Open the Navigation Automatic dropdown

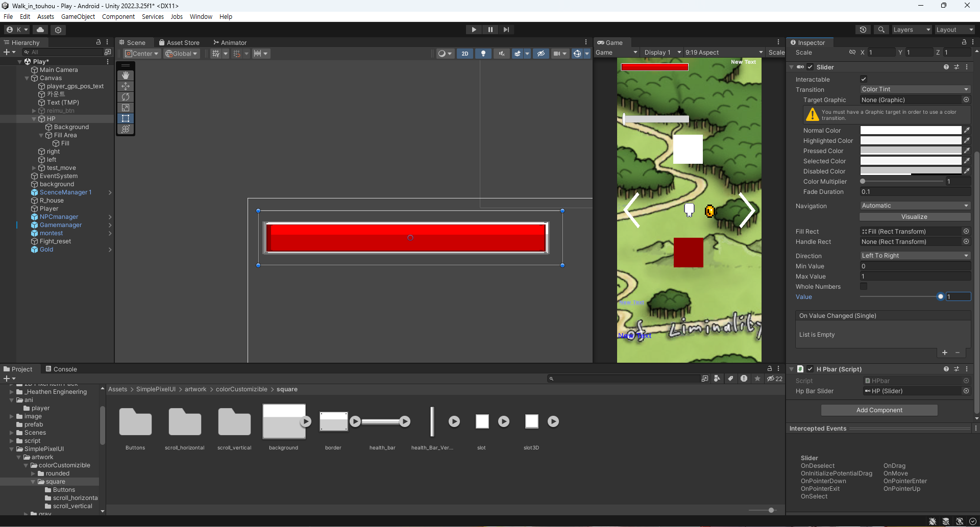tap(915, 206)
